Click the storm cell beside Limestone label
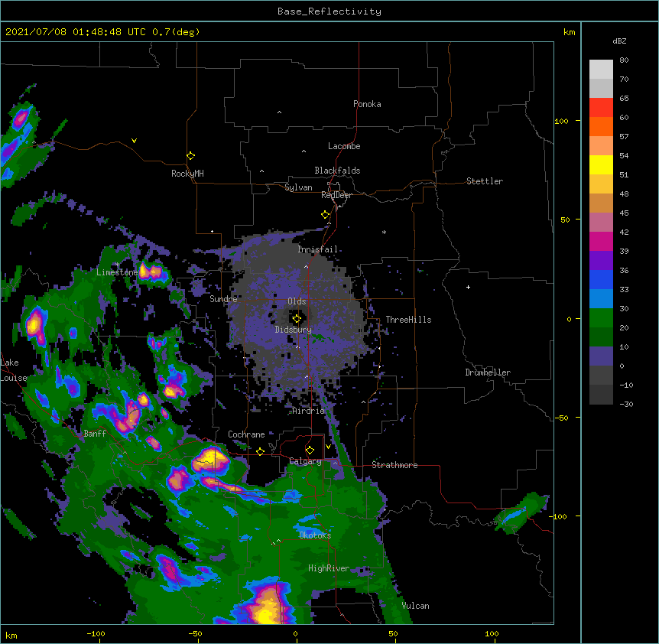The image size is (659, 644). [153, 272]
